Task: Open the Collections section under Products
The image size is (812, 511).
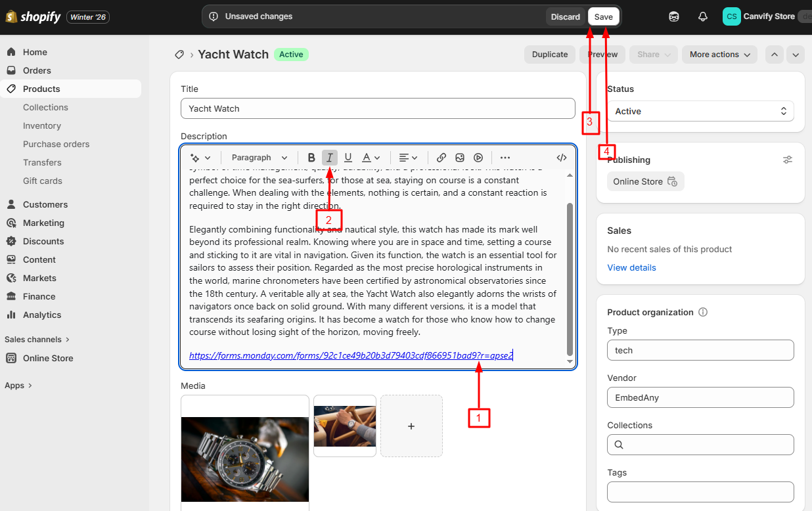Action: click(x=45, y=107)
